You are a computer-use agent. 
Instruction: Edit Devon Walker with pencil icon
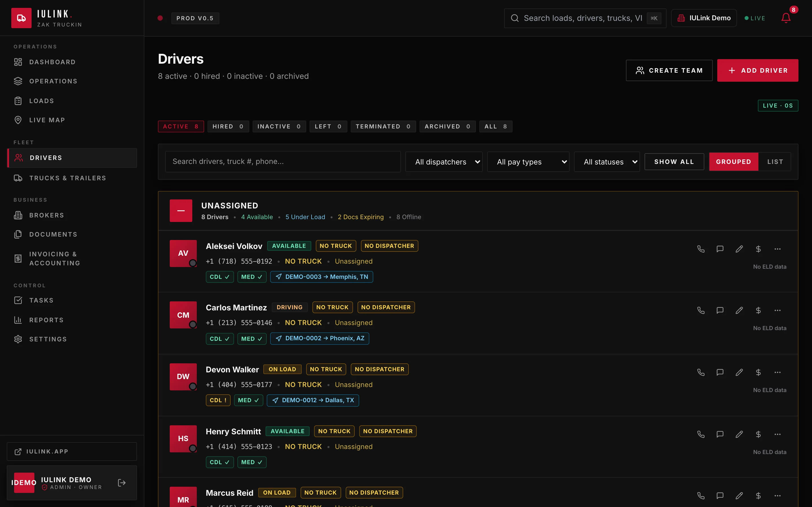pyautogui.click(x=739, y=372)
